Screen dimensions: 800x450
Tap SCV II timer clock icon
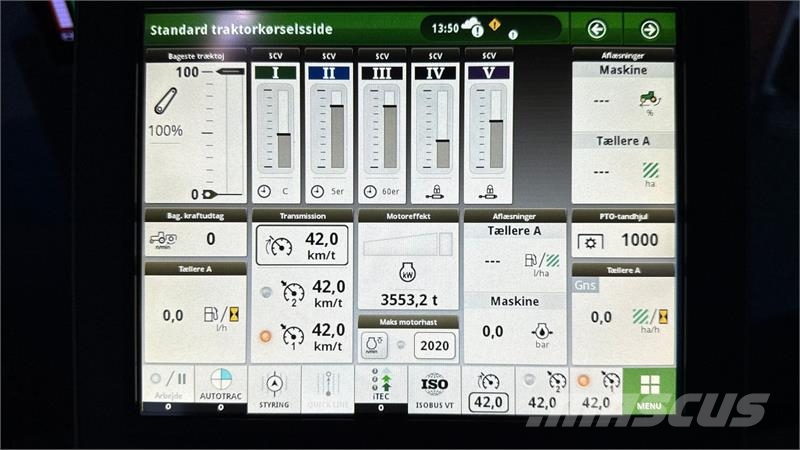tap(317, 191)
